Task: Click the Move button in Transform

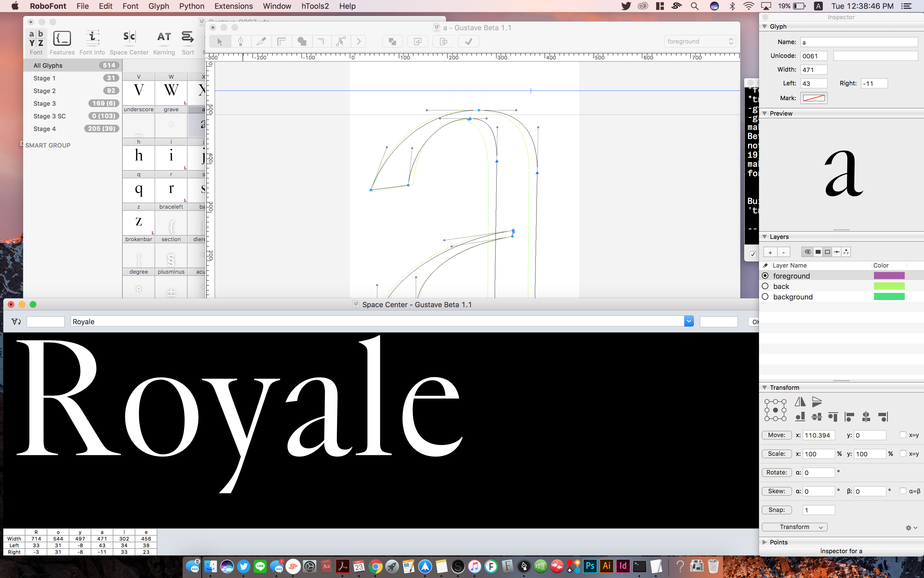Action: coord(777,435)
